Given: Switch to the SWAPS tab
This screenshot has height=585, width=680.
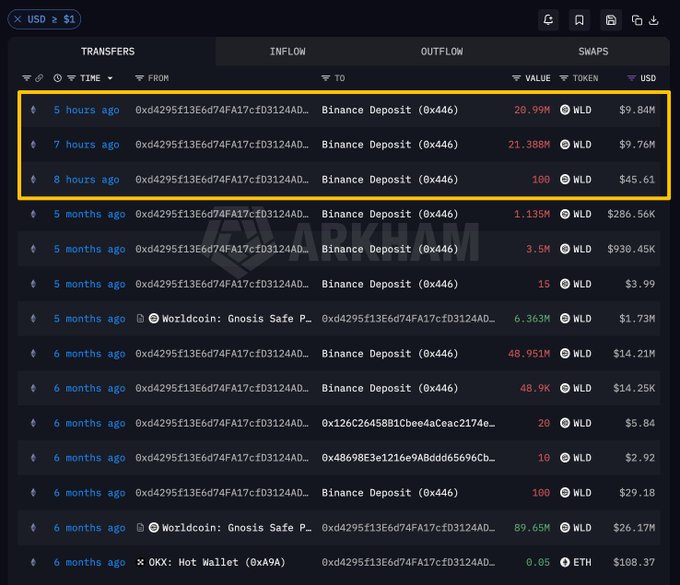Looking at the screenshot, I should pos(593,52).
